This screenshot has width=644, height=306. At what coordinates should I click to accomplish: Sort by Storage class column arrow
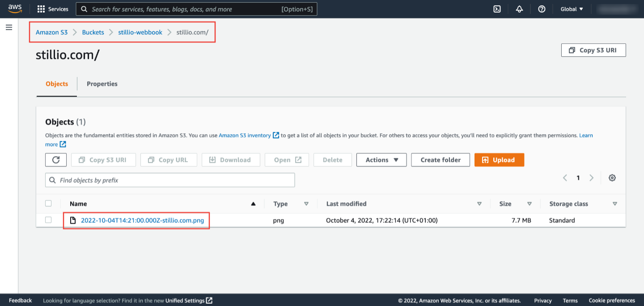(615, 204)
